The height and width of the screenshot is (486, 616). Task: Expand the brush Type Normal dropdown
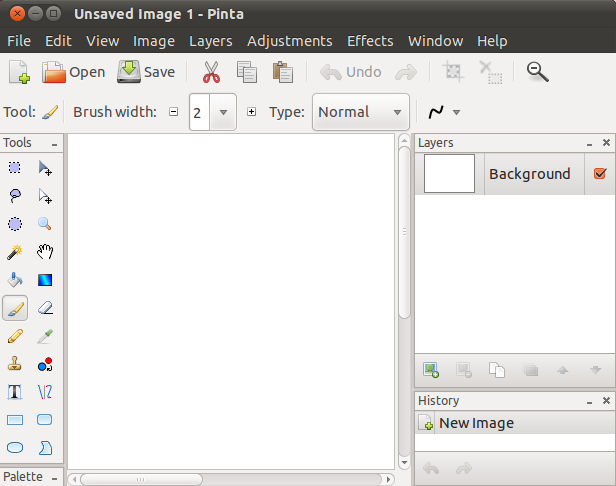tap(397, 112)
